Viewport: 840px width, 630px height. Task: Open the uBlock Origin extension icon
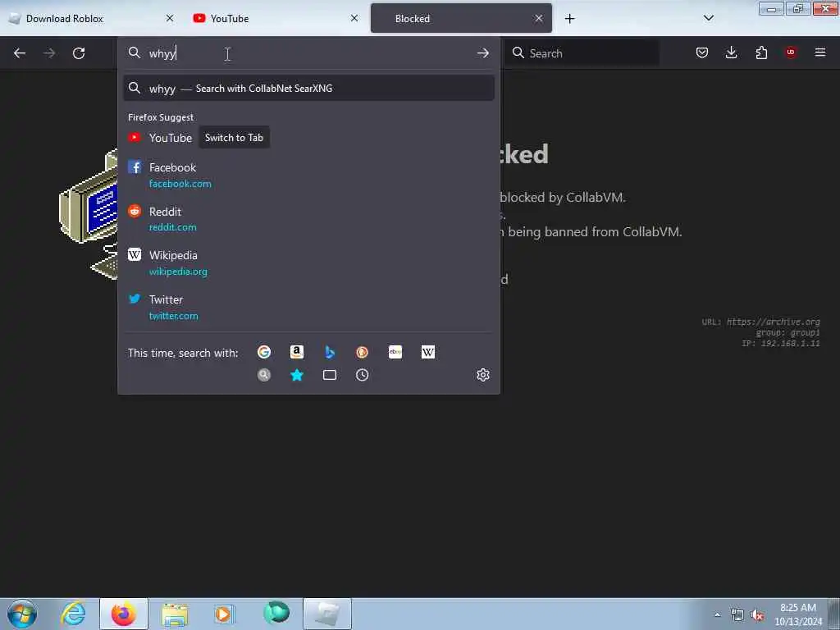click(791, 52)
